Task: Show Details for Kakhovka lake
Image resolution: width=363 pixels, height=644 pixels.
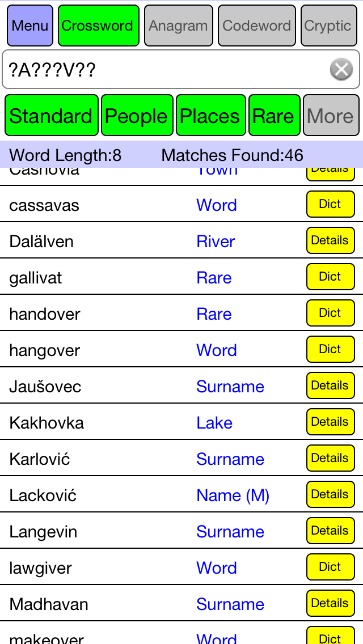Action: 330,422
